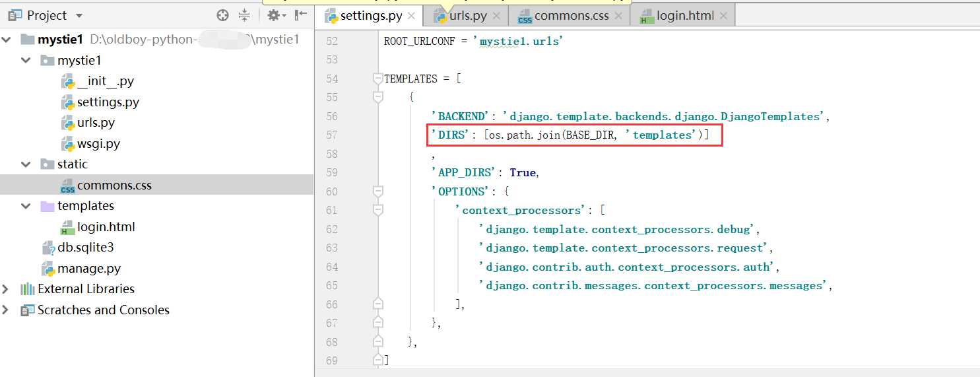The image size is (980, 377).
Task: Click the fold end marker at line 66
Action: pyautogui.click(x=378, y=304)
